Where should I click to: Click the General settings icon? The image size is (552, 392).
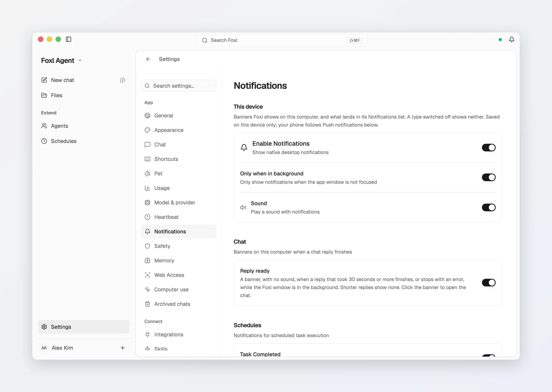click(147, 116)
